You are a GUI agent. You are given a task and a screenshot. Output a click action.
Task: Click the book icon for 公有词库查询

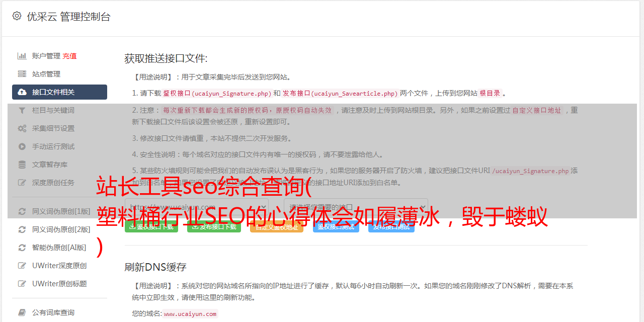click(22, 312)
